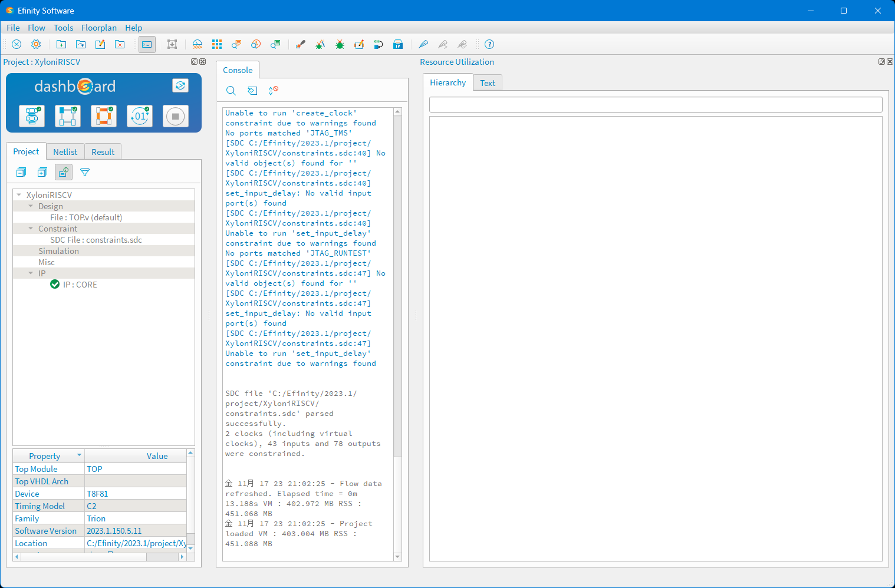Click the console search magnifier icon

tap(231, 91)
